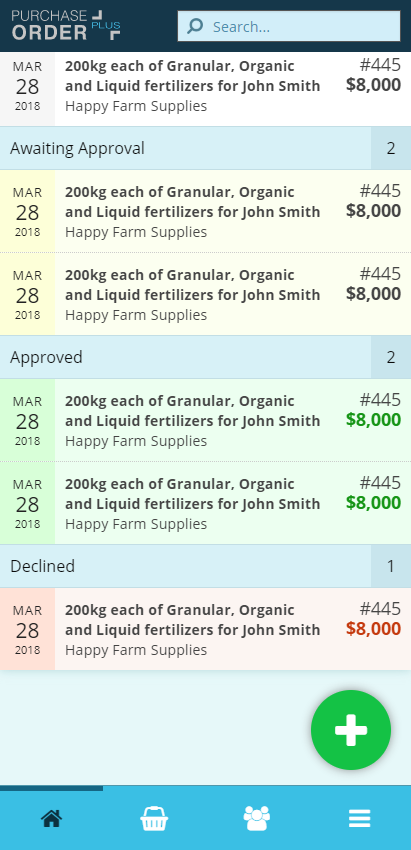Collapse the Awaiting Approval section header
411x850 pixels.
pos(206,148)
